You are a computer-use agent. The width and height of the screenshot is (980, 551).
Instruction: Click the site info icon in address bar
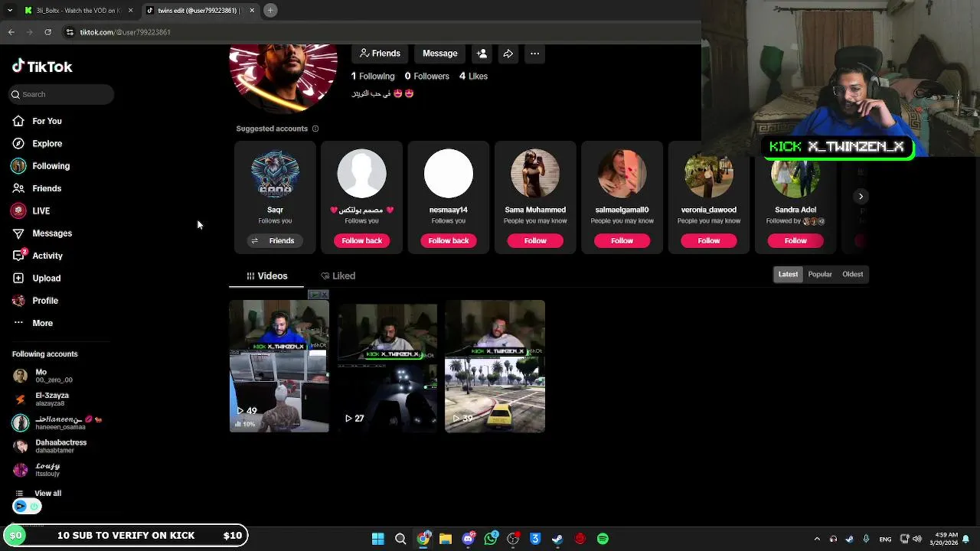coord(70,32)
